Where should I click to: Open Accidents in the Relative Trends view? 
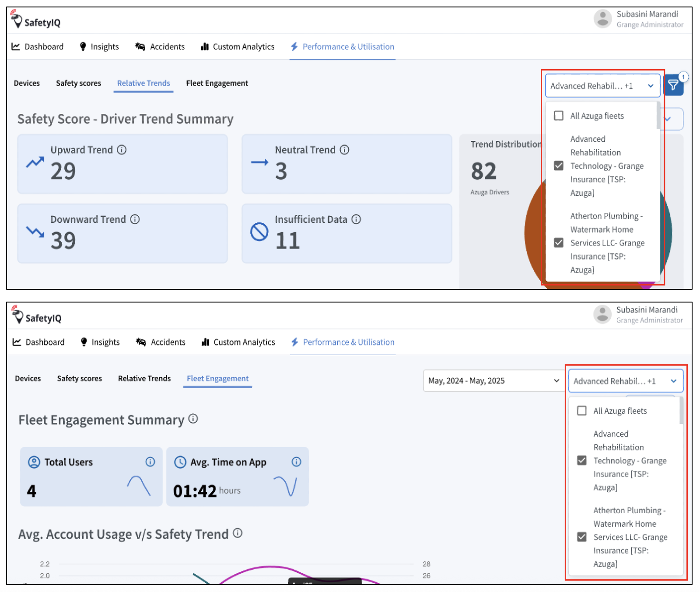pos(160,46)
